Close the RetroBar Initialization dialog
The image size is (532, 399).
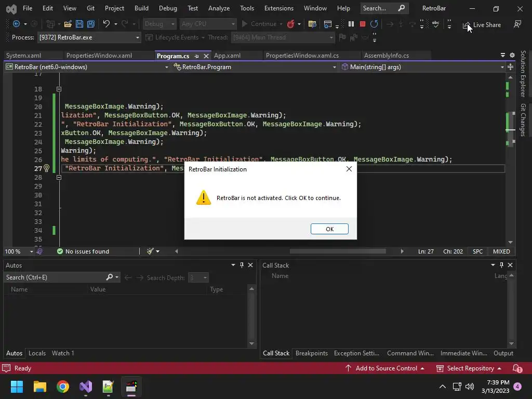[349, 169]
